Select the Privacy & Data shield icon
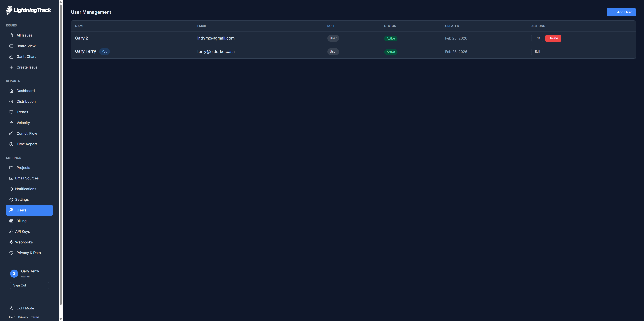This screenshot has width=644, height=321. (12, 253)
